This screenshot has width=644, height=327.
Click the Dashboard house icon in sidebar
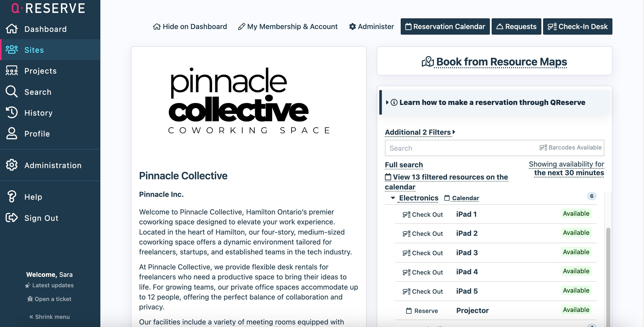click(12, 29)
